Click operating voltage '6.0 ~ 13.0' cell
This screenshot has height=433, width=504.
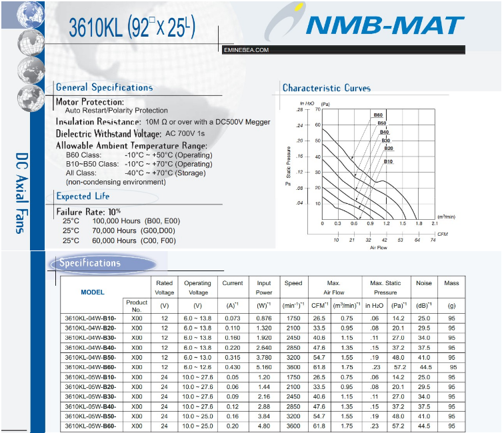click(198, 357)
